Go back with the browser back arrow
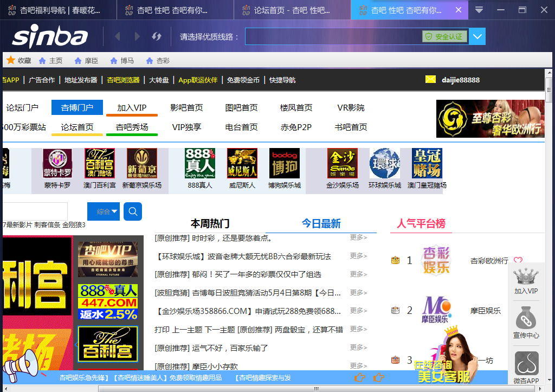The image size is (555, 392). pyautogui.click(x=118, y=36)
